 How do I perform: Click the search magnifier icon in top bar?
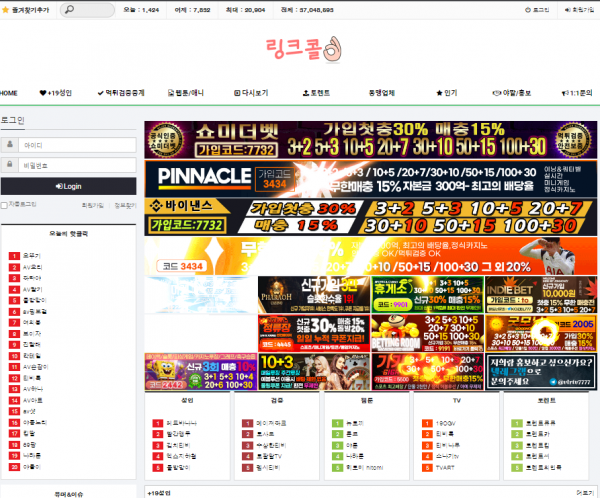(68, 10)
